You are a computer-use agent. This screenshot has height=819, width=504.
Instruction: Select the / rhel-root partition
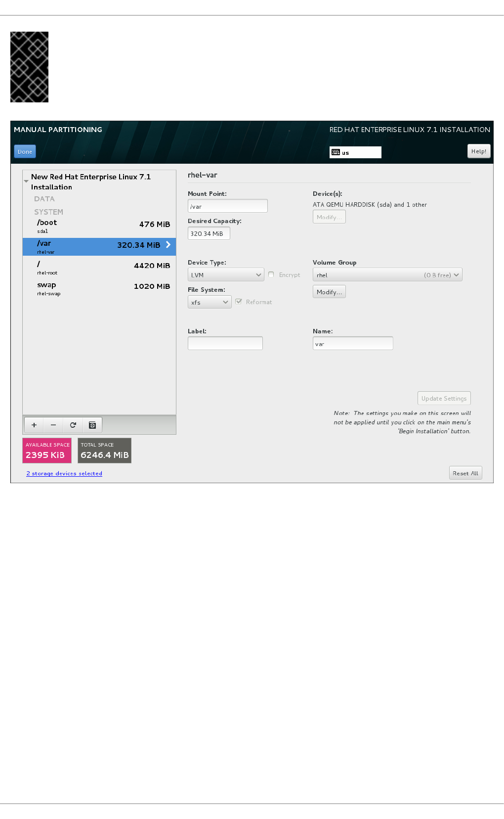tap(99, 268)
